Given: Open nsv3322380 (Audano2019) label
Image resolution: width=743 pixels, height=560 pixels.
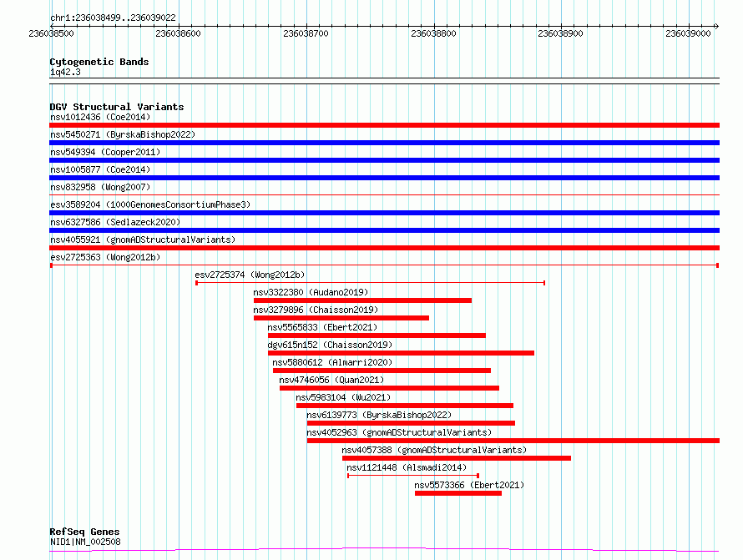Looking at the screenshot, I should pyautogui.click(x=311, y=292).
